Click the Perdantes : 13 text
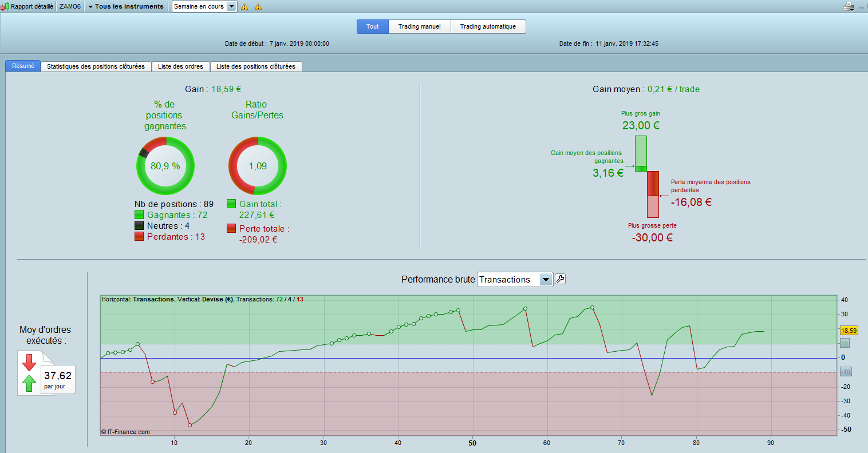This screenshot has width=868, height=453. (x=176, y=237)
